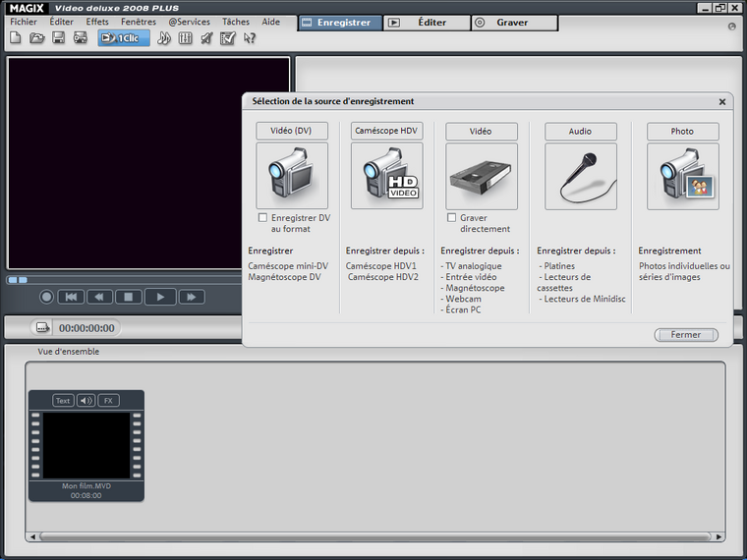Screen dimensions: 747x560
Task: Click the horizontal storyboard scrollbar track
Action: click(x=375, y=536)
